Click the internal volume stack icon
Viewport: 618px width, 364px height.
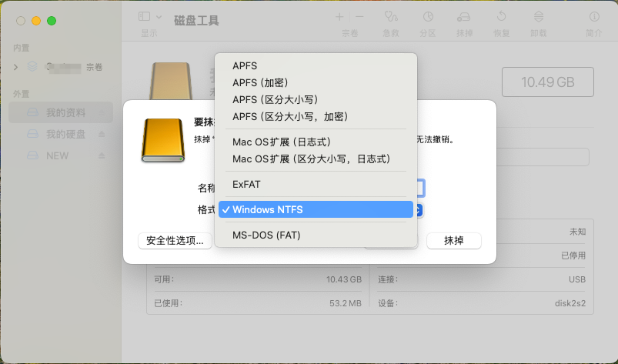tap(32, 67)
